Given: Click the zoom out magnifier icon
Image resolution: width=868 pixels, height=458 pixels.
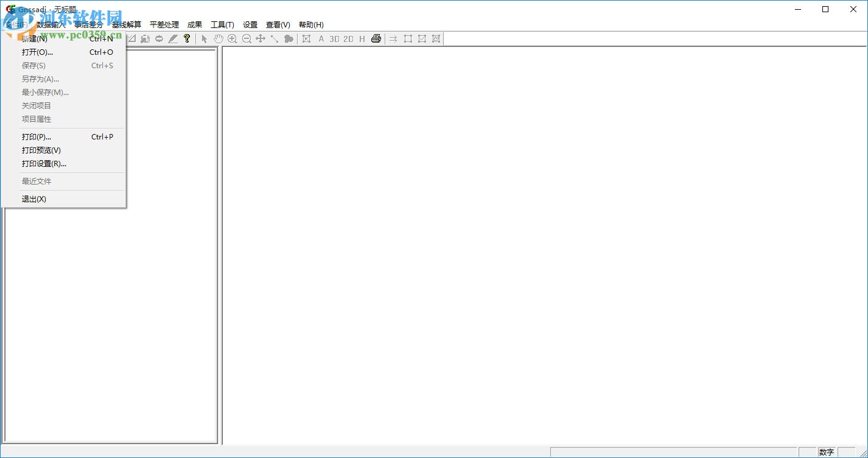Looking at the screenshot, I should (x=247, y=39).
